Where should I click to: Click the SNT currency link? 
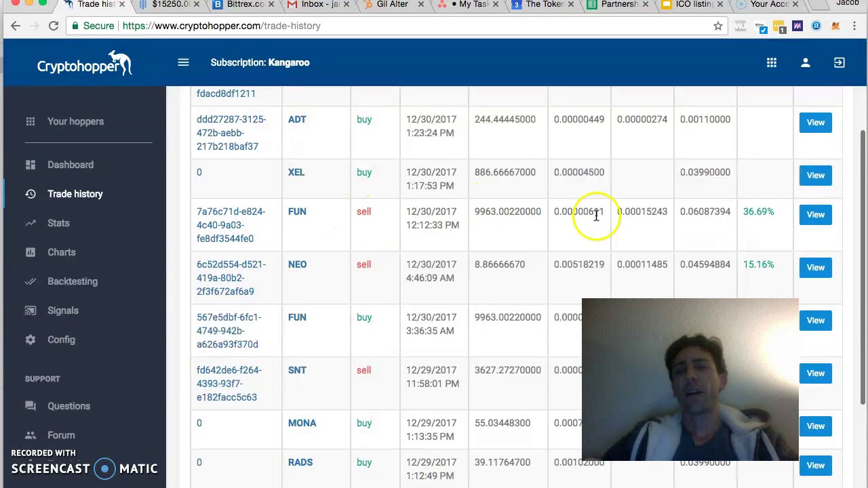(297, 370)
